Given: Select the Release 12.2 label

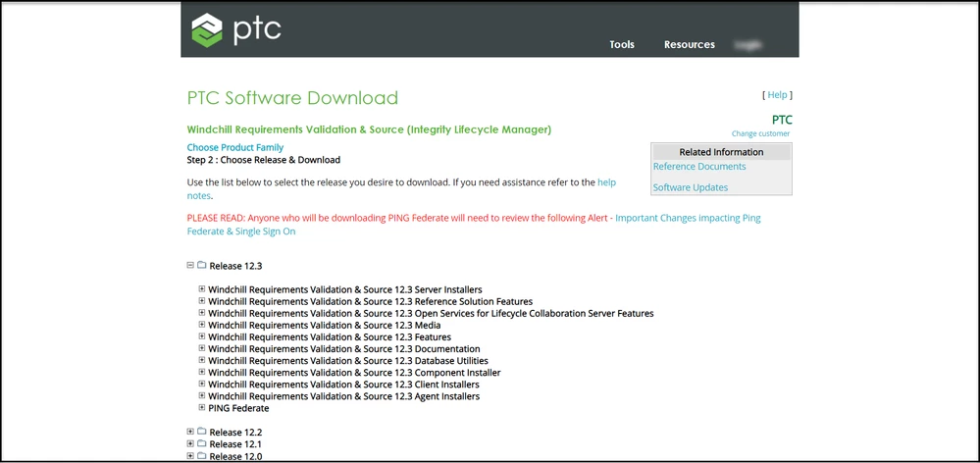Looking at the screenshot, I should tap(235, 433).
